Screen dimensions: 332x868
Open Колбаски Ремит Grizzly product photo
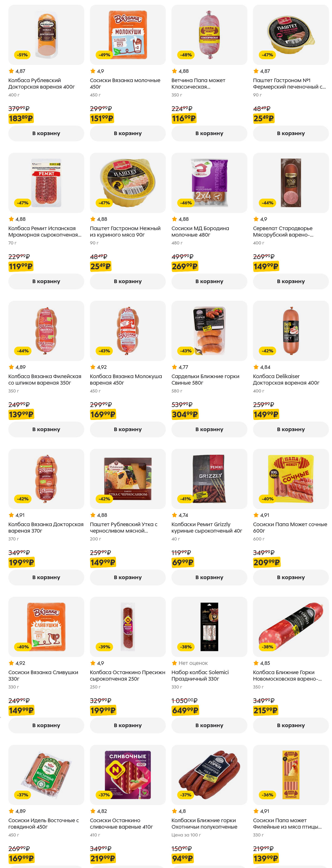click(209, 478)
